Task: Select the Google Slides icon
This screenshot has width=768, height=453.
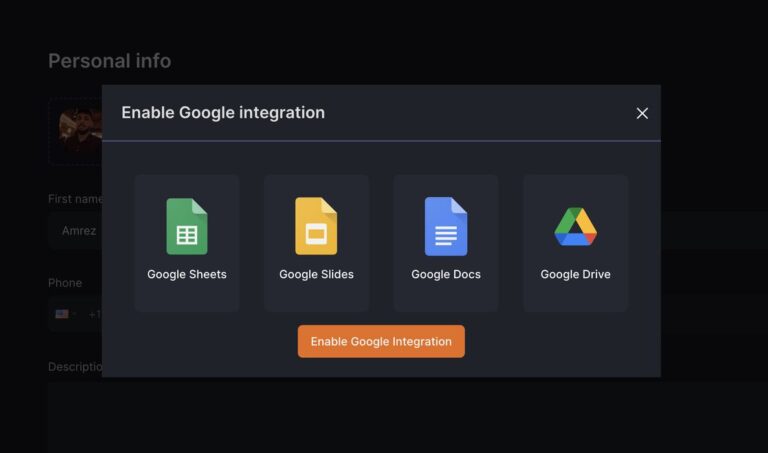Action: [x=316, y=226]
